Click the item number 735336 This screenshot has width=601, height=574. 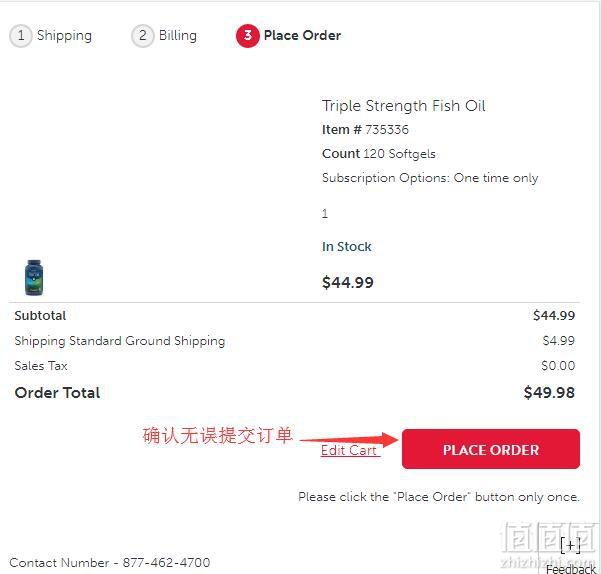click(x=387, y=130)
